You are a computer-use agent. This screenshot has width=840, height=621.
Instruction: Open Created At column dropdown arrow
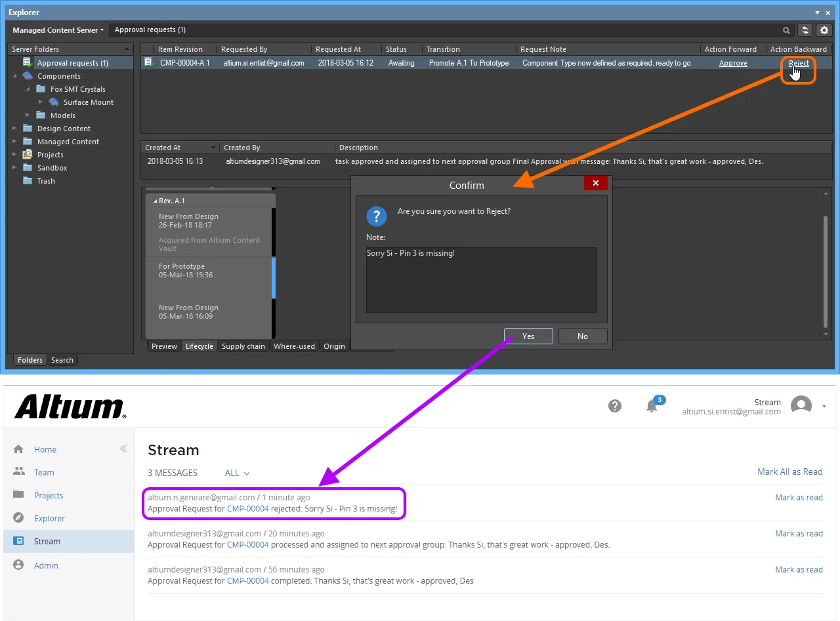[x=213, y=148]
